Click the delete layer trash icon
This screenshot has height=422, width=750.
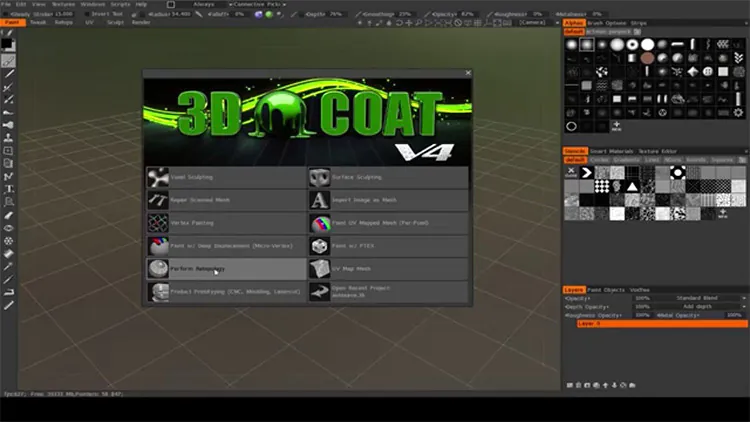[x=578, y=385]
